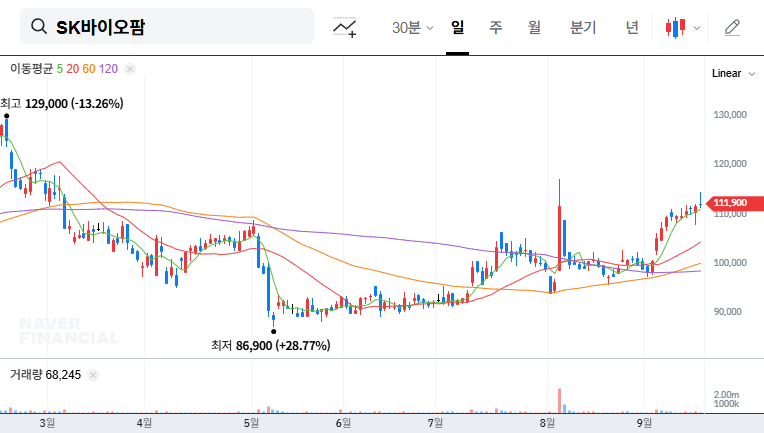This screenshot has height=433, width=764.
Task: Click the 7월 axis label
Action: pyautogui.click(x=436, y=423)
